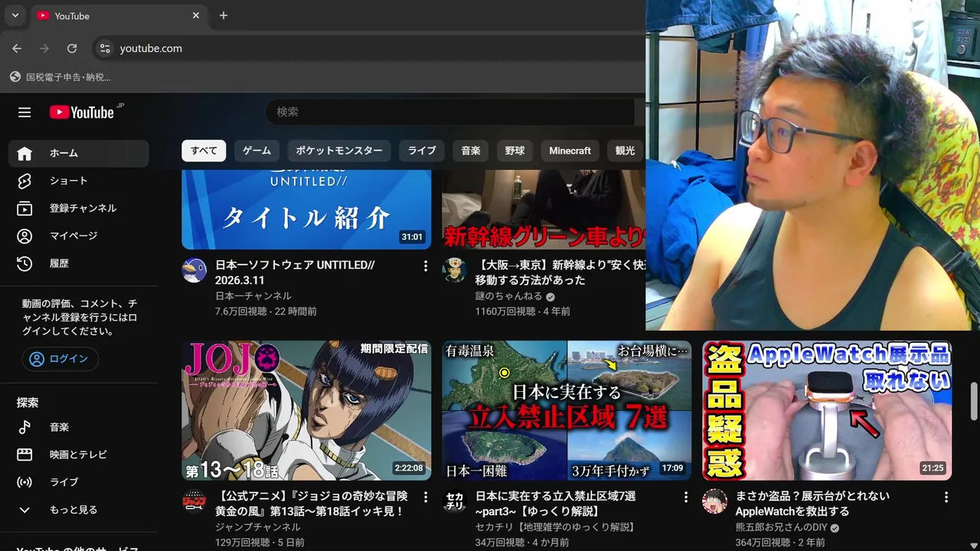Image resolution: width=980 pixels, height=551 pixels.
Task: Click the 検索 search field
Action: [x=452, y=112]
